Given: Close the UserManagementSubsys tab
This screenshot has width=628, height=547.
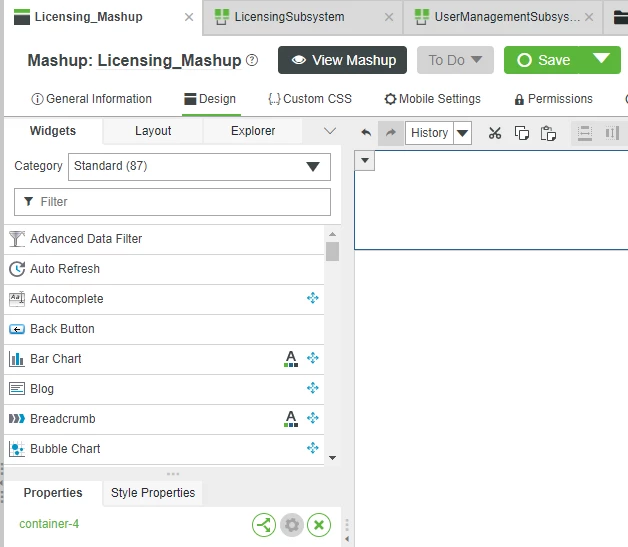Looking at the screenshot, I should click(589, 17).
